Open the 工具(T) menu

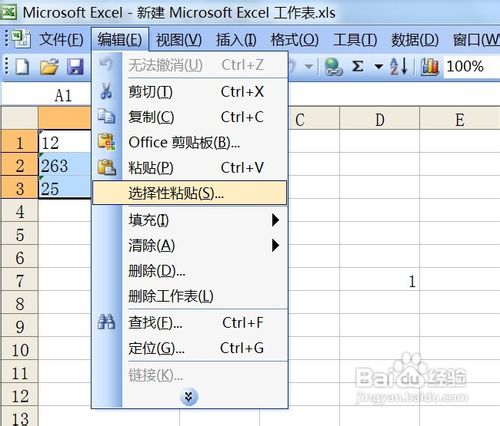(x=355, y=40)
